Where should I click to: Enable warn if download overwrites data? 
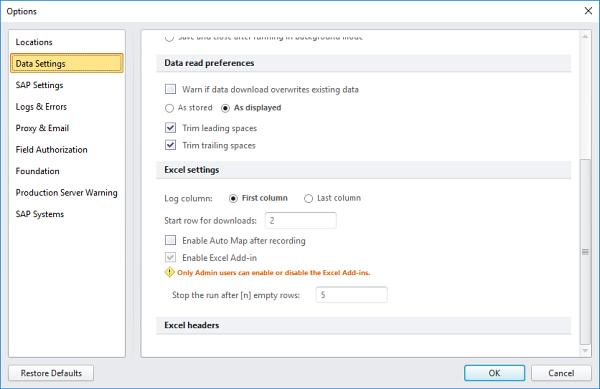pos(170,89)
